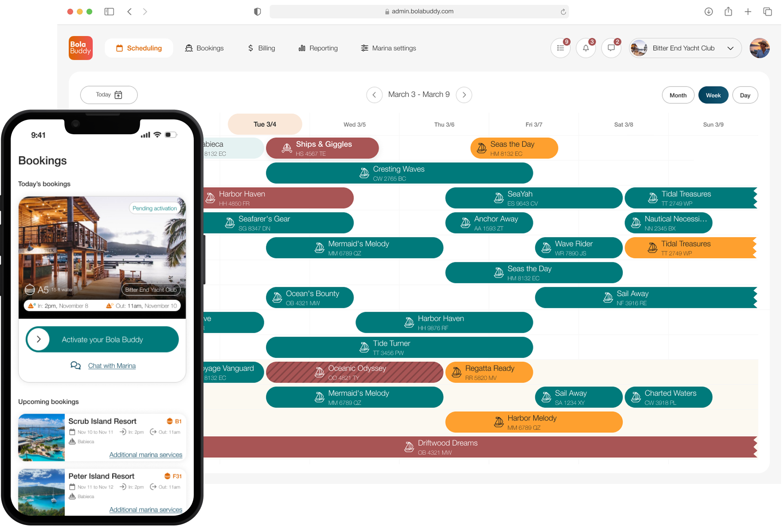
Task: Open chat messages icon with badge 2
Action: 611,48
